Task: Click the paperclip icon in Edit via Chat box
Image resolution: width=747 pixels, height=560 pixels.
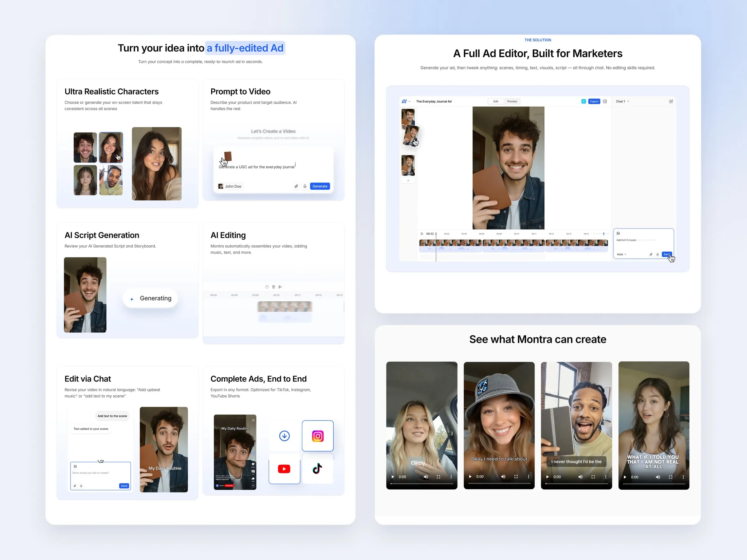Action: pyautogui.click(x=75, y=486)
